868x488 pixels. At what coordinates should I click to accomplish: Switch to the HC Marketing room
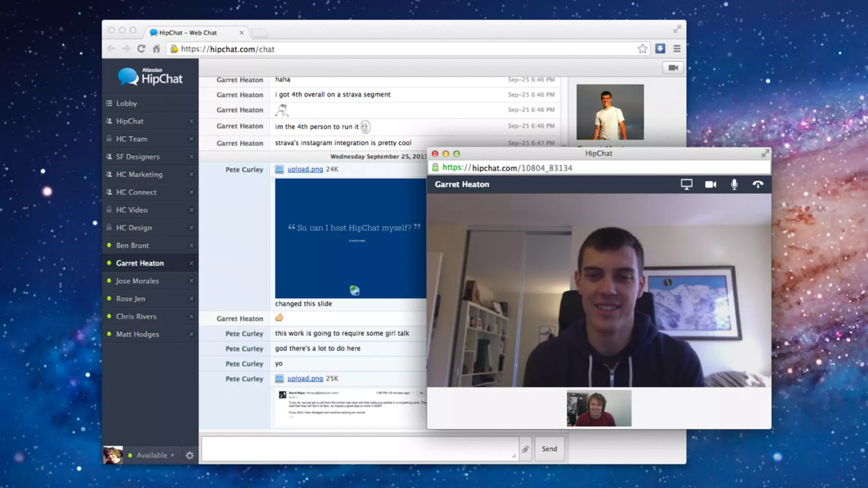pyautogui.click(x=139, y=175)
